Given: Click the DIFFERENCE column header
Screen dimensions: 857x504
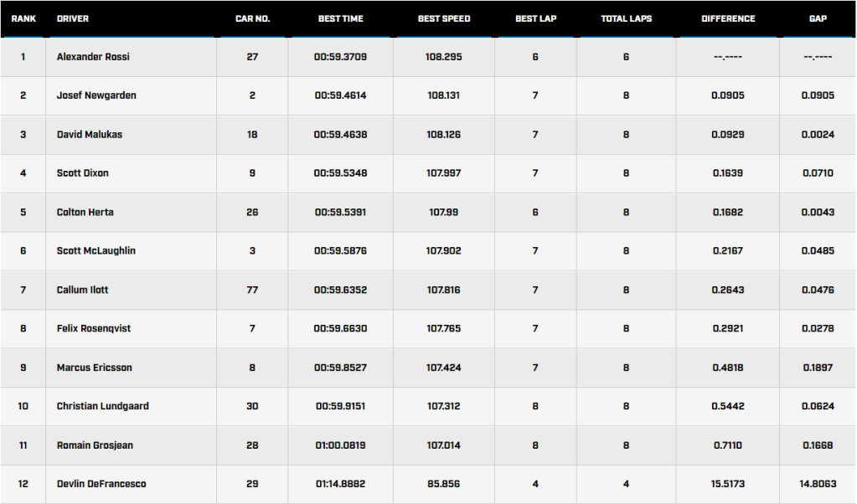Looking at the screenshot, I should [728, 18].
